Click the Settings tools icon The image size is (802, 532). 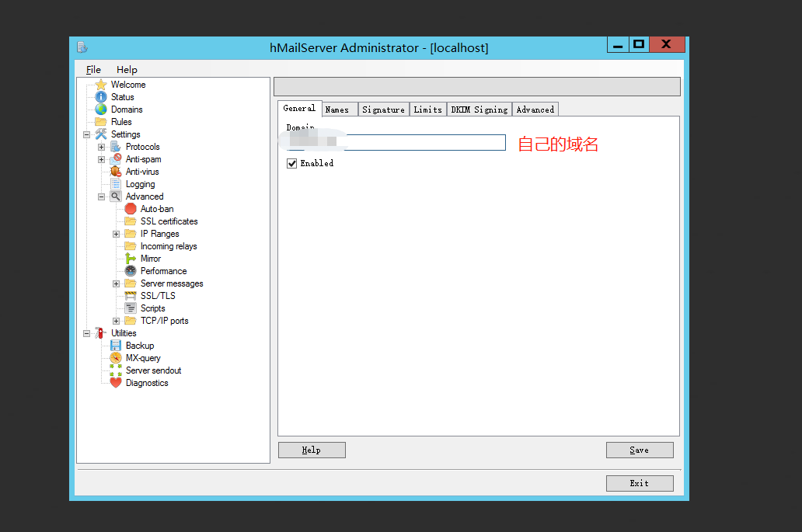pyautogui.click(x=101, y=134)
